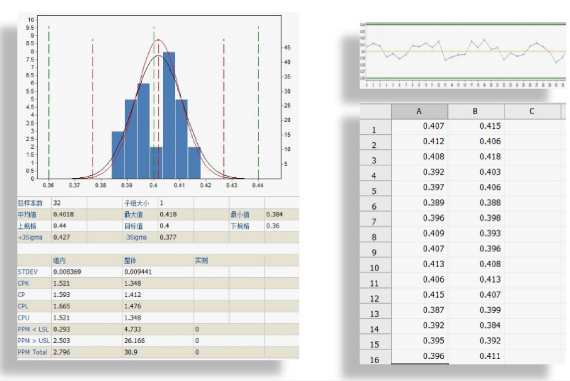
Task: Select the STDEV row label
Action: [x=28, y=272]
